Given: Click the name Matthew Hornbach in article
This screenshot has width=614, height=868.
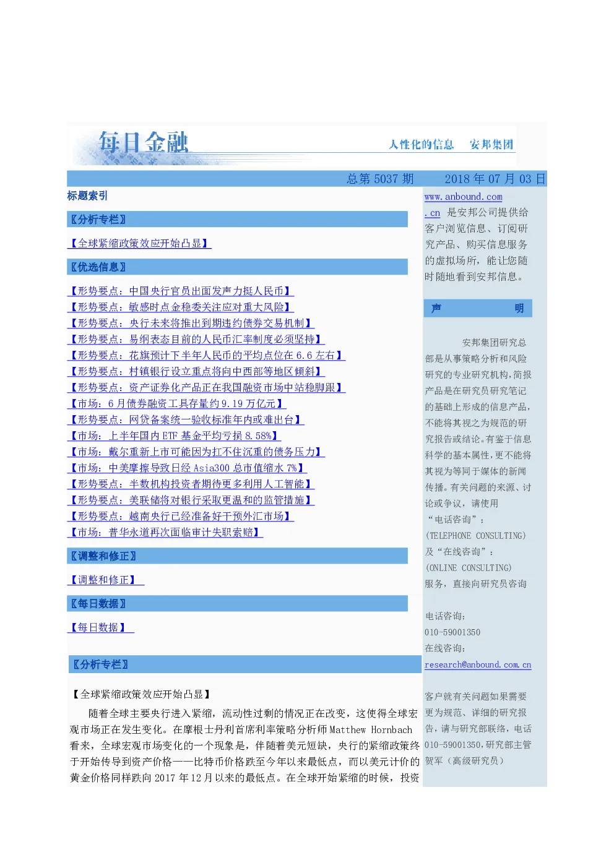Looking at the screenshot, I should click(x=371, y=729).
